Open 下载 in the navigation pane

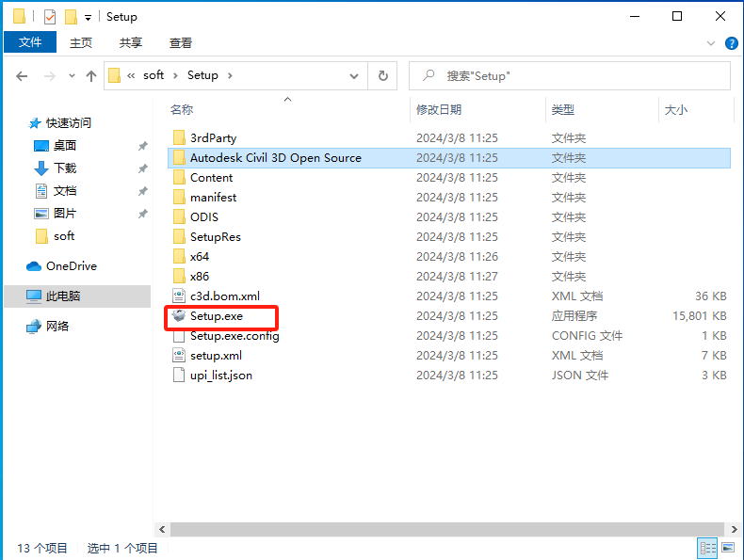[x=65, y=168]
